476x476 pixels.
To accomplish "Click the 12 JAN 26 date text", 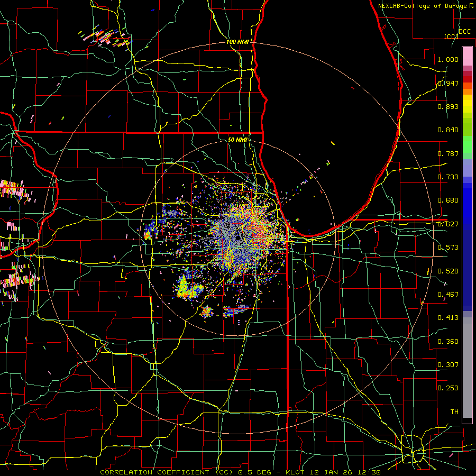I will [x=332, y=472].
